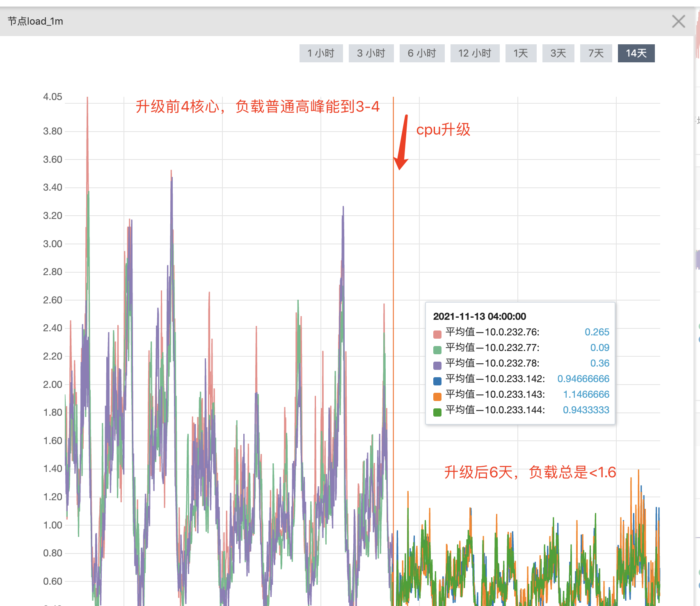The width and height of the screenshot is (700, 606).
Task: Click the 3.80 y-axis label
Action: (53, 131)
